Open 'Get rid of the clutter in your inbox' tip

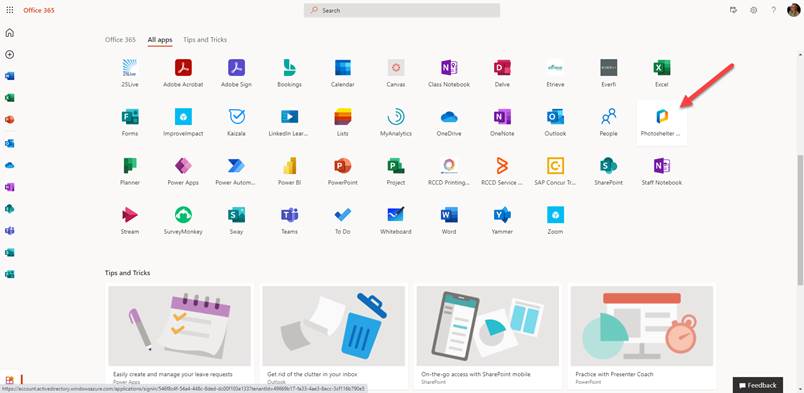click(x=312, y=374)
